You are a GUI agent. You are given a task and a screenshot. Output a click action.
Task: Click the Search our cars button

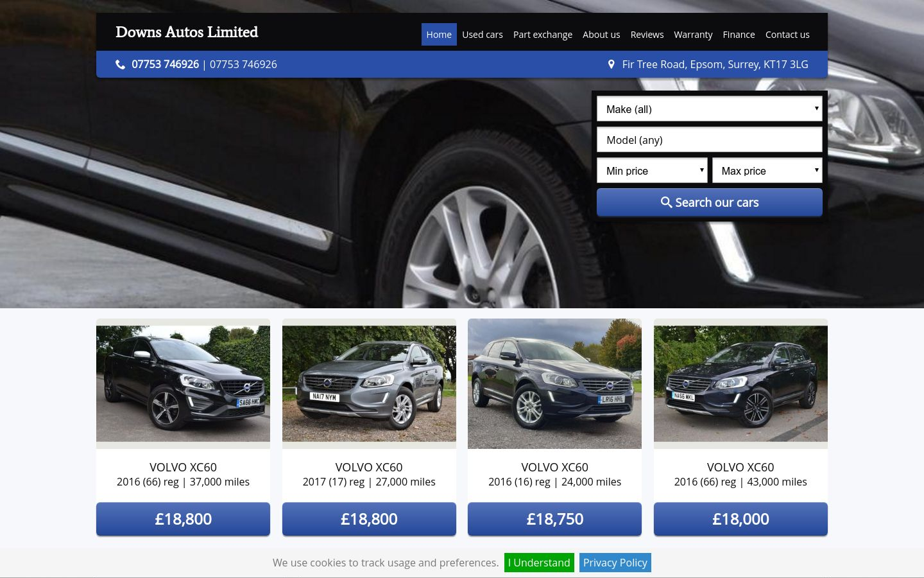click(710, 202)
